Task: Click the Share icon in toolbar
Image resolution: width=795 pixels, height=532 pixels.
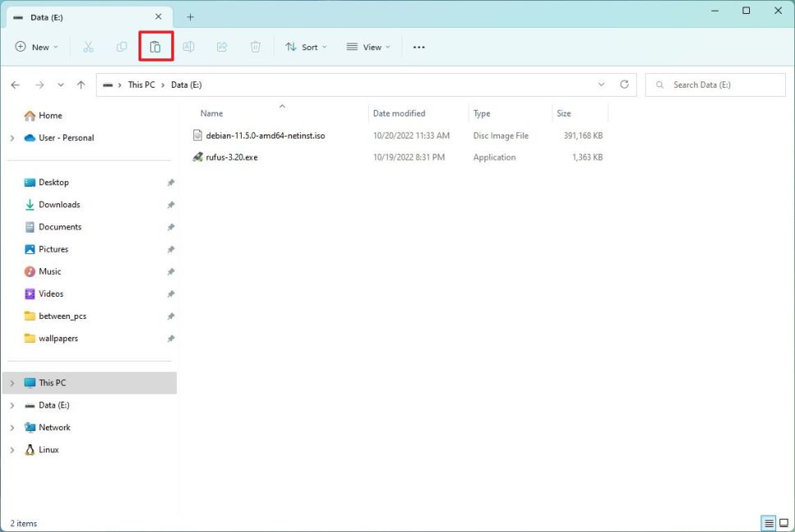Action: [x=222, y=47]
